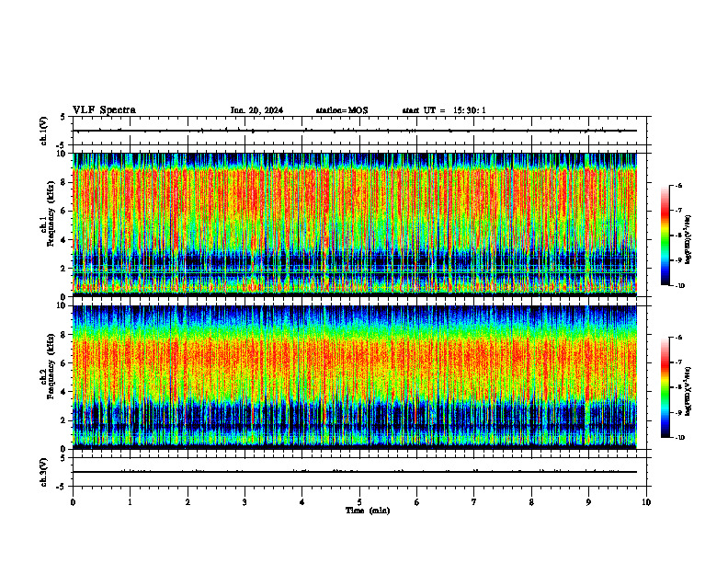Click time axis tick label "1"
This screenshot has height=563, width=728.
pyautogui.click(x=130, y=502)
